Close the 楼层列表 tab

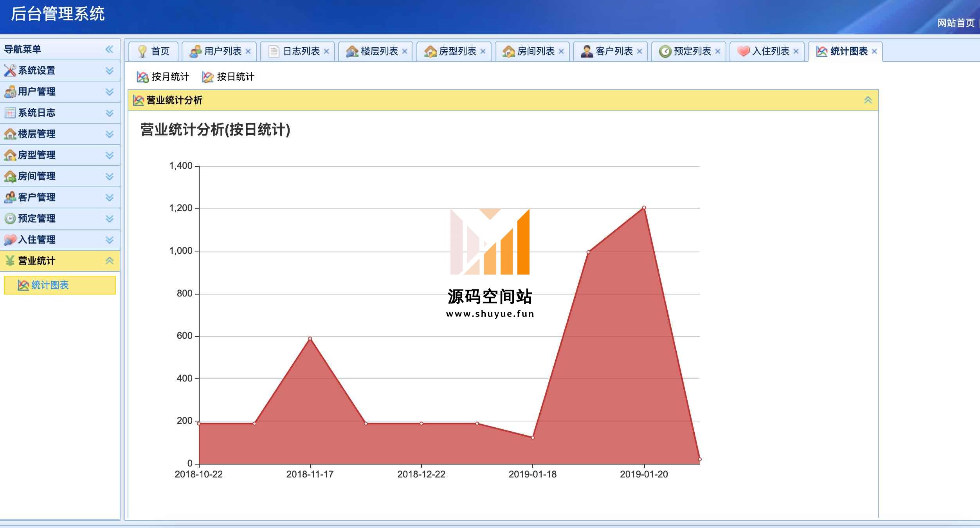click(x=405, y=51)
